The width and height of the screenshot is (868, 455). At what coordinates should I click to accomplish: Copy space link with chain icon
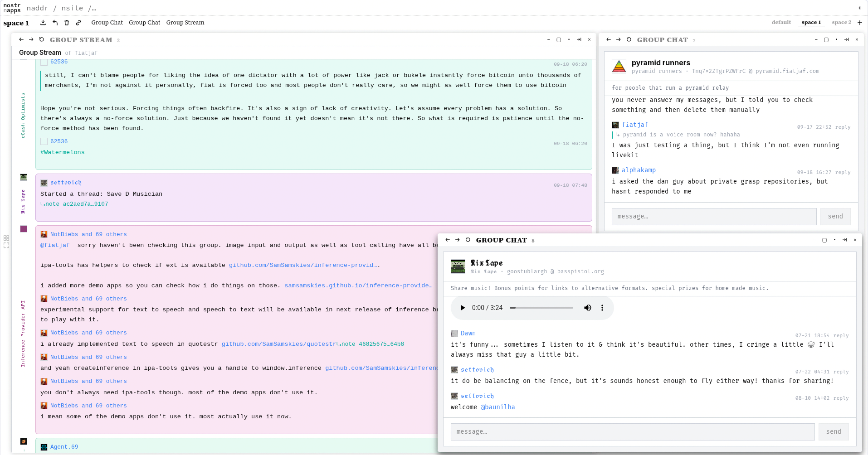78,22
